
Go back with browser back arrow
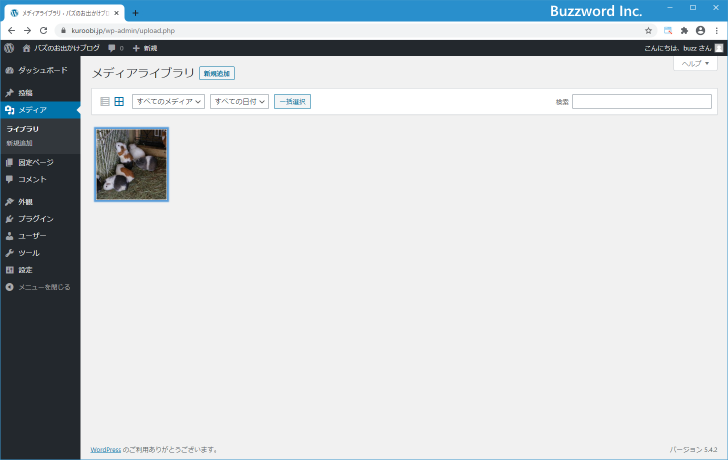(x=11, y=30)
